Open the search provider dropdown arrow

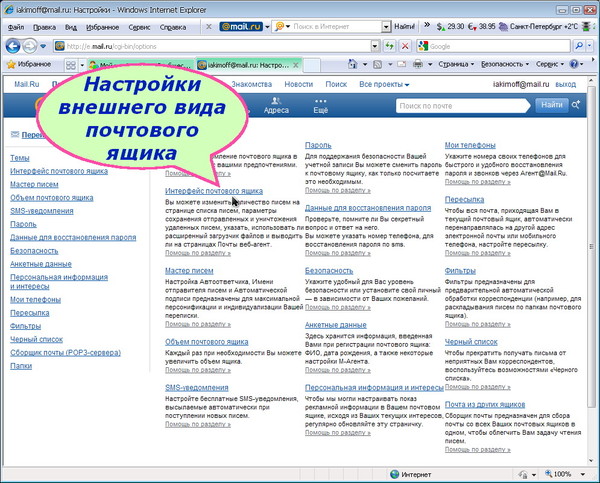pos(590,46)
